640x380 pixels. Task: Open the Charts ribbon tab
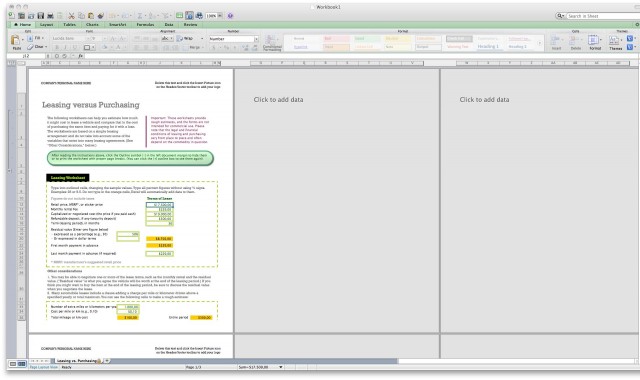(x=92, y=24)
